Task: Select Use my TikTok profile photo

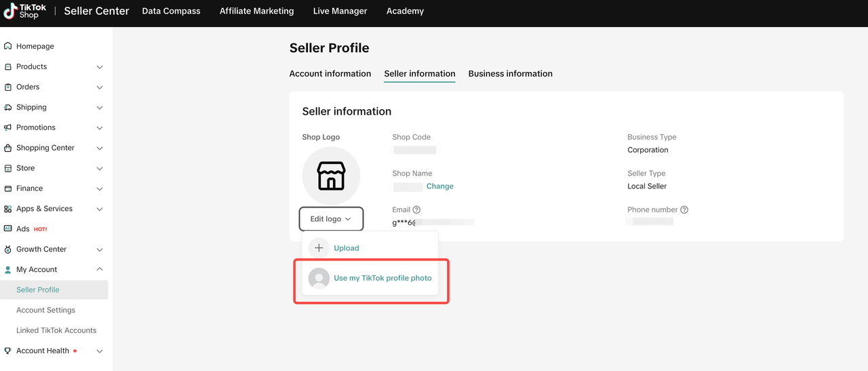Action: pos(382,278)
